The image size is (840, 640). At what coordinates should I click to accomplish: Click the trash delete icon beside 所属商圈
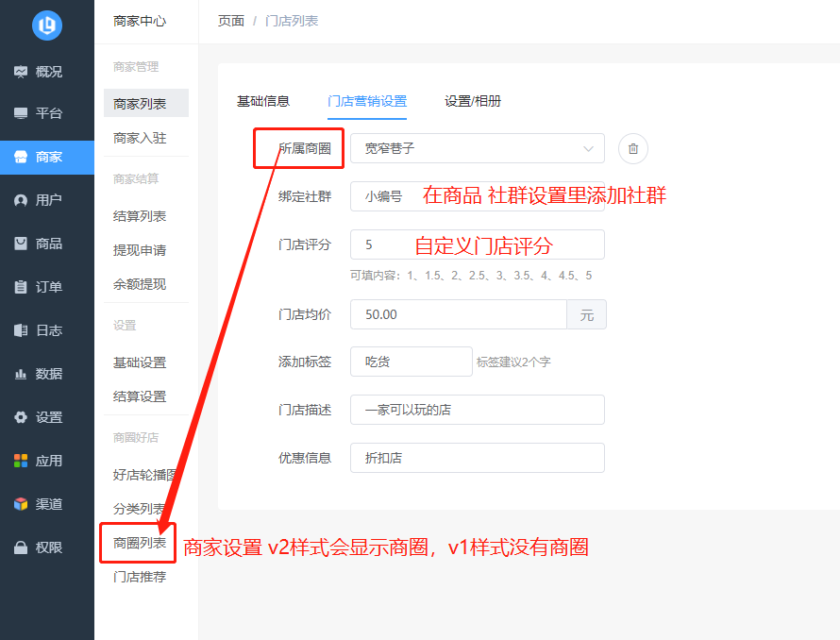[632, 148]
